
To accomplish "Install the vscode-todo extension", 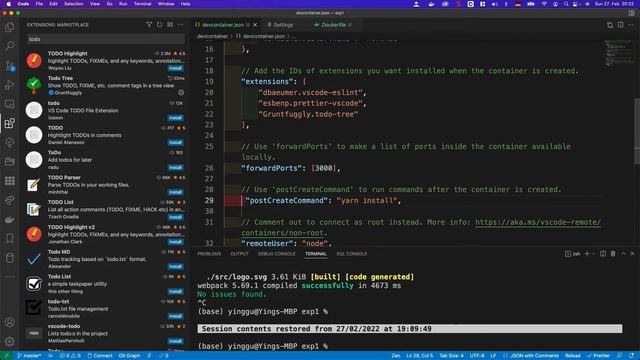I will [176, 341].
